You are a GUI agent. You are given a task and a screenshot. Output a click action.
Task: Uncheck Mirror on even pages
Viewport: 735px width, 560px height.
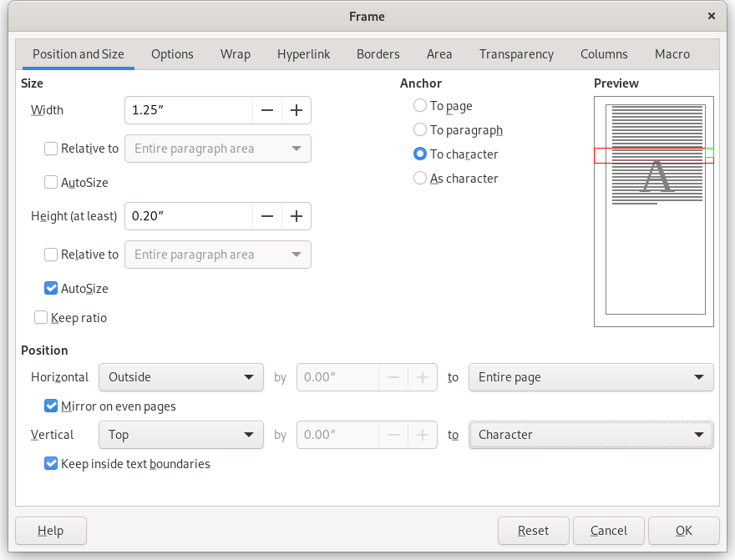pyautogui.click(x=51, y=406)
